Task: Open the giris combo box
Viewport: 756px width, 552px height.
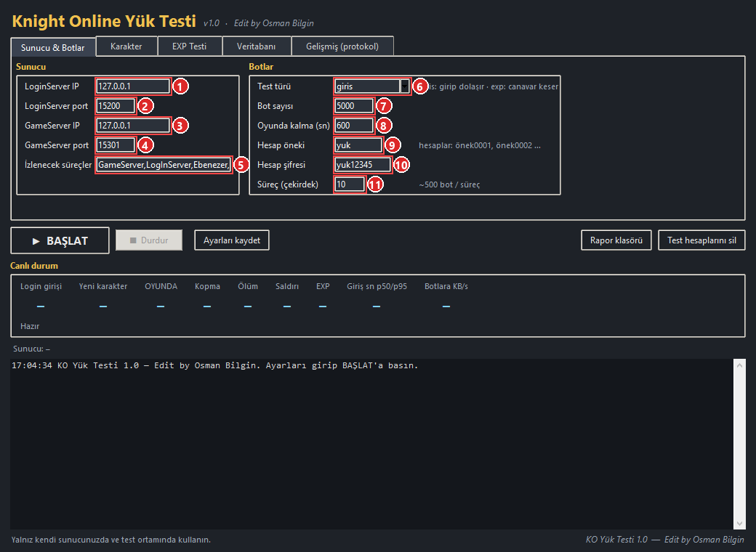Action: pos(371,86)
